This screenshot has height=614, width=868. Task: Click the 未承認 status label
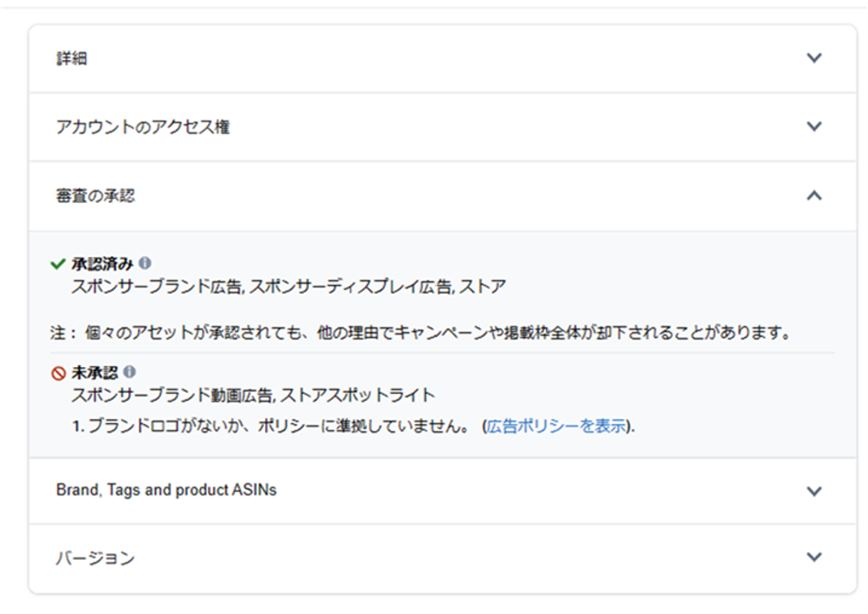[94, 372]
